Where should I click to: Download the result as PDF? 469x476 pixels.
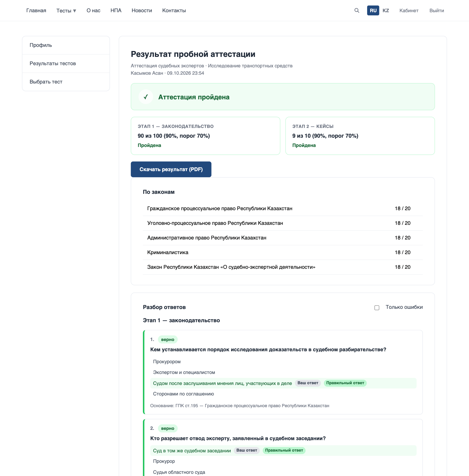171,169
